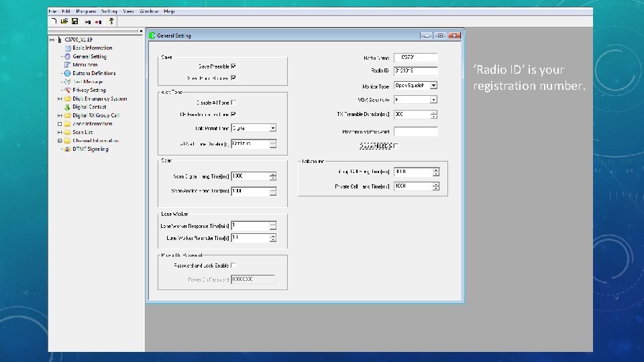644x362 pixels.
Task: Open the Talk Permit Tone dropdown
Action: point(273,128)
